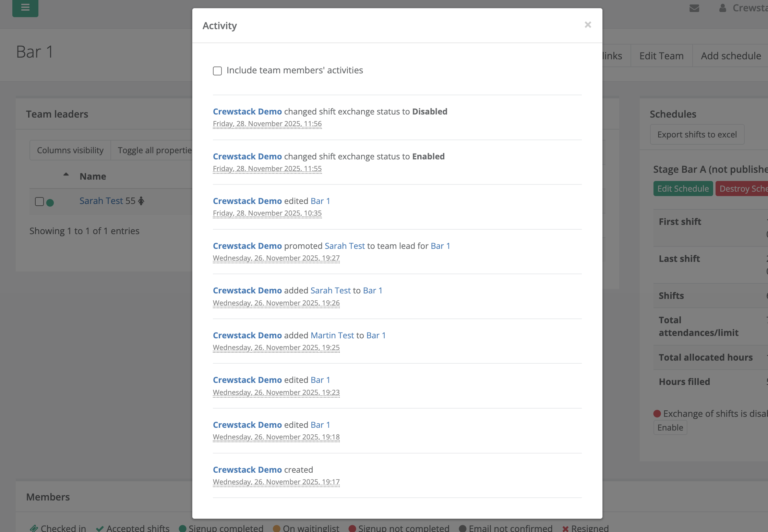The height and width of the screenshot is (532, 768).
Task: Click the red Exchange of shifts status dot
Action: coord(657,414)
